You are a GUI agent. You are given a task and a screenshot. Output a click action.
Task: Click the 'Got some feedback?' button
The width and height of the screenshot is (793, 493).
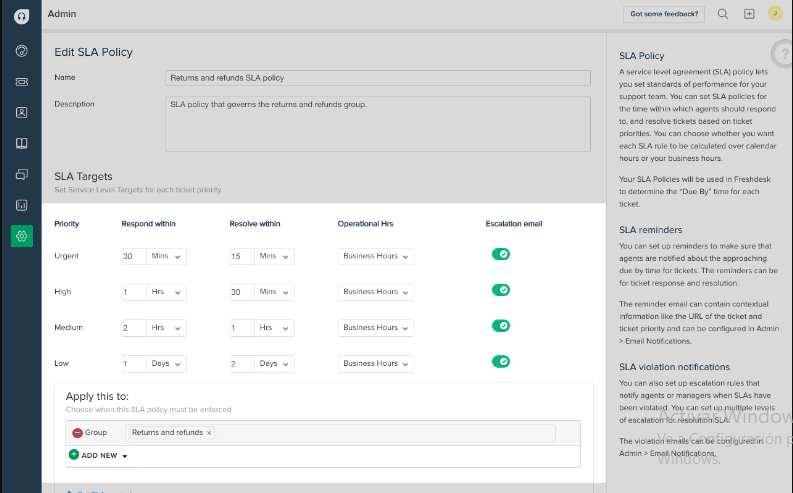(x=664, y=14)
